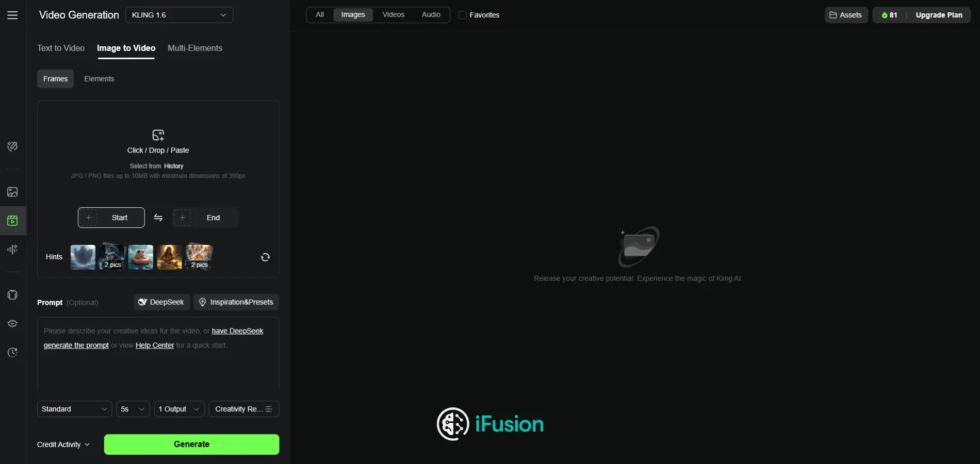The image size is (980, 464).
Task: Switch to the Multi-Elements tab
Action: 195,48
